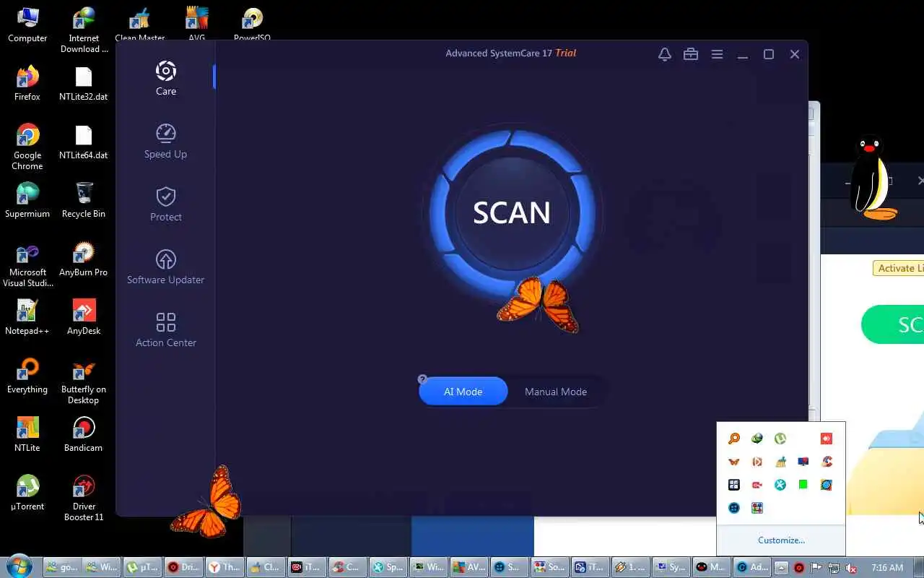Open the toolbox briefcase icon
The height and width of the screenshot is (578, 924).
(691, 54)
